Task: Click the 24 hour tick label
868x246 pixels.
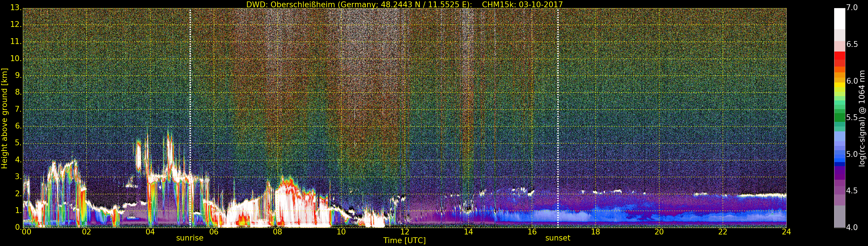Action: 786,232
